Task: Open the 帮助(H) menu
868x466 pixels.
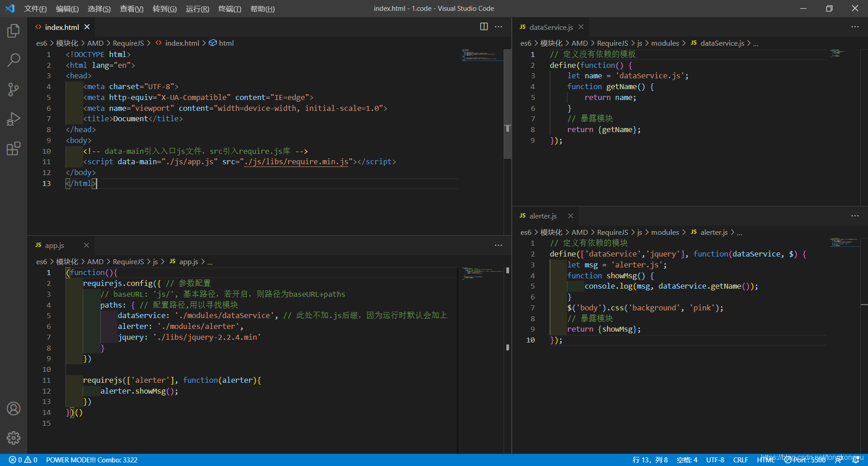Action: 262,9
